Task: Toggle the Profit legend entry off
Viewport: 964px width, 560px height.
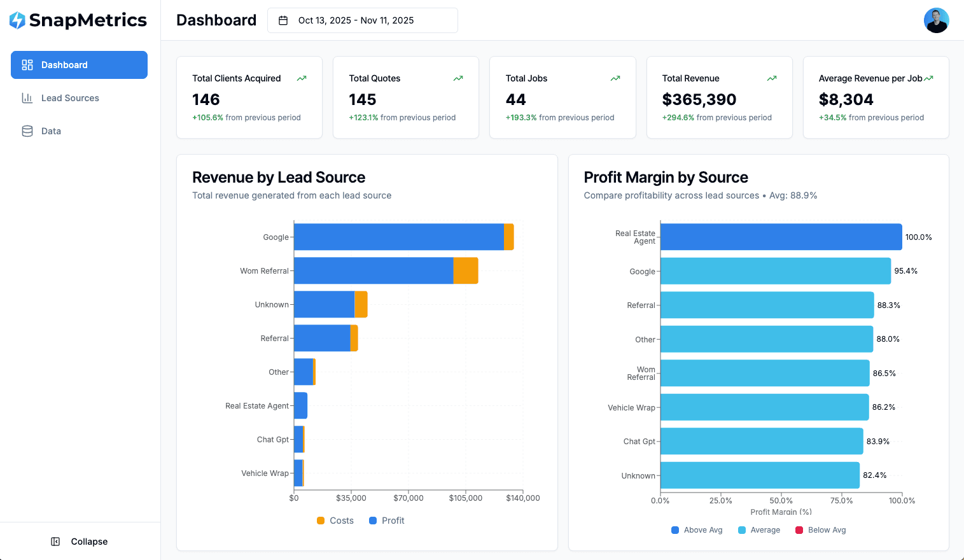Action: 387,521
